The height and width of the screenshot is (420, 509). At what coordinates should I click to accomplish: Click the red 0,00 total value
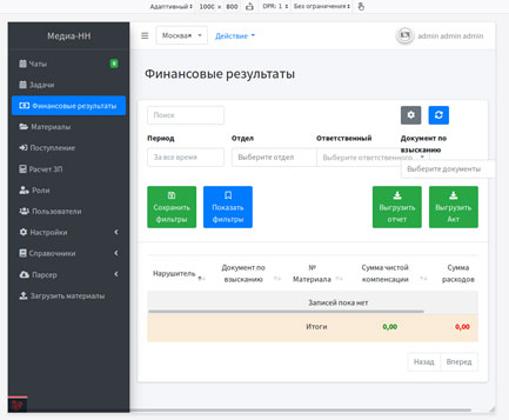(x=462, y=327)
